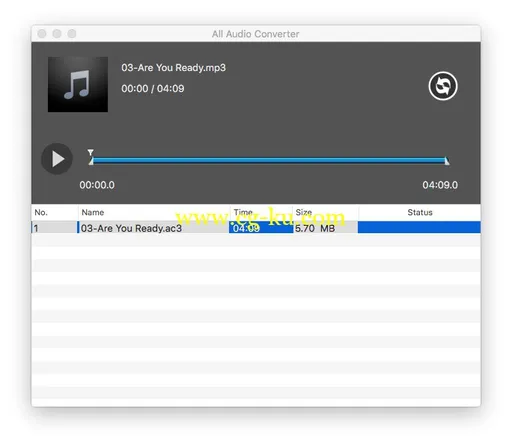The height and width of the screenshot is (444, 512).
Task: Select the 03-Are You Ready.ac3 row name
Action: click(131, 228)
